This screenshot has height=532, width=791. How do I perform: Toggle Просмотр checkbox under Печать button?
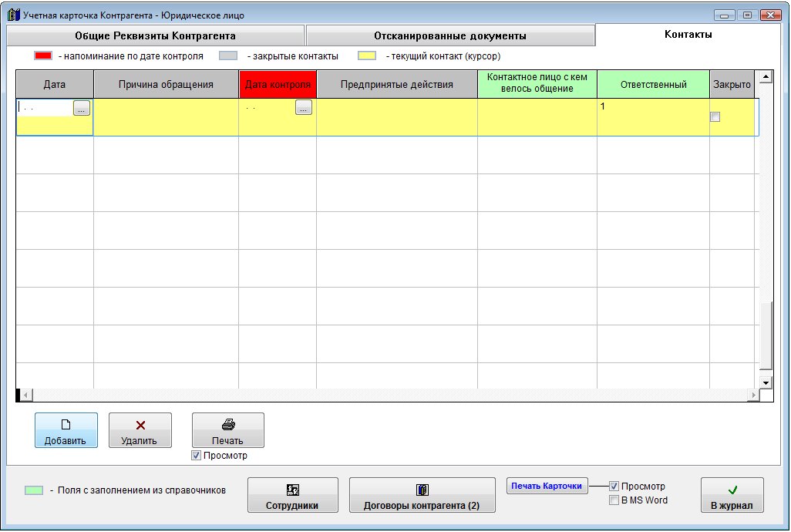pyautogui.click(x=197, y=456)
